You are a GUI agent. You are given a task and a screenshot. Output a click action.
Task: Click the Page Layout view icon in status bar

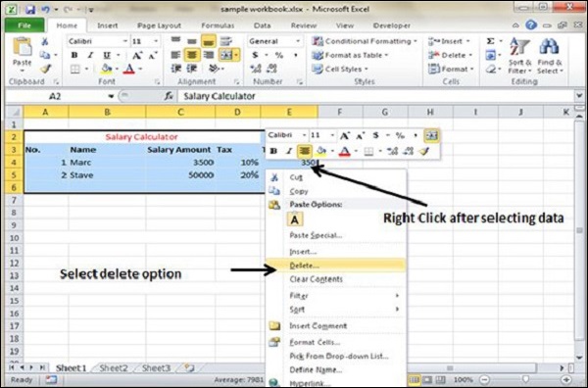click(427, 380)
